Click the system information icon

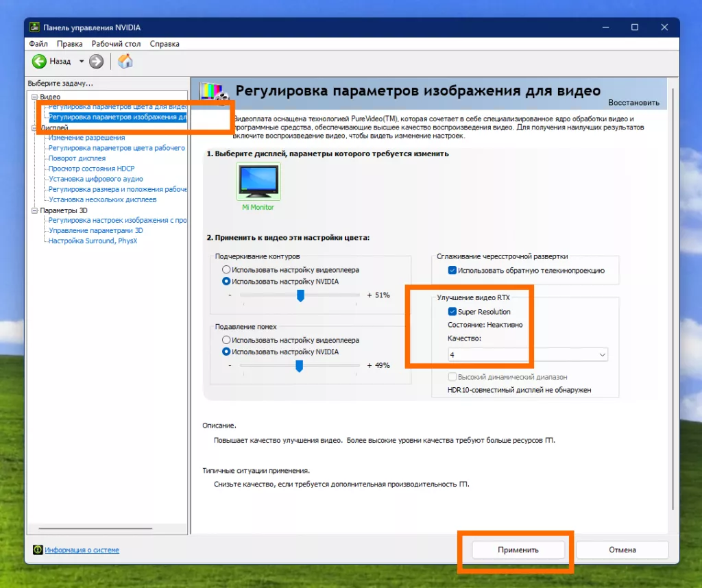coord(38,550)
